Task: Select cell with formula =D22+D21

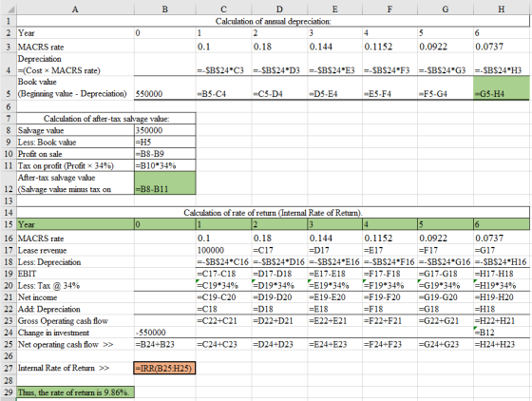Action: click(279, 320)
